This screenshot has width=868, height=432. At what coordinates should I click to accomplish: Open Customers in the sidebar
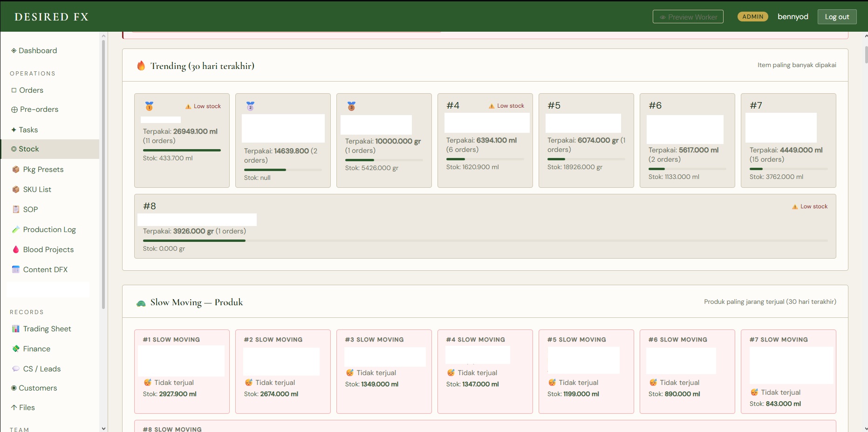click(x=34, y=388)
